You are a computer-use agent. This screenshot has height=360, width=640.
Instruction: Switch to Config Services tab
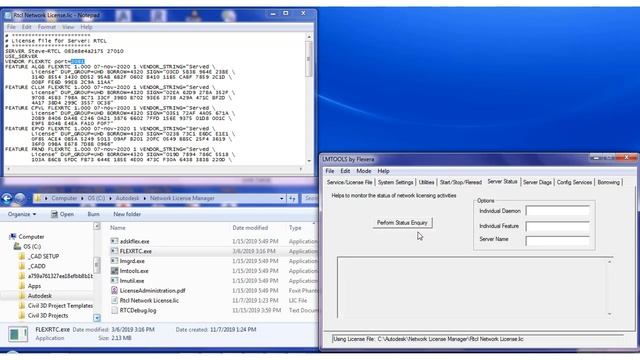click(x=574, y=182)
